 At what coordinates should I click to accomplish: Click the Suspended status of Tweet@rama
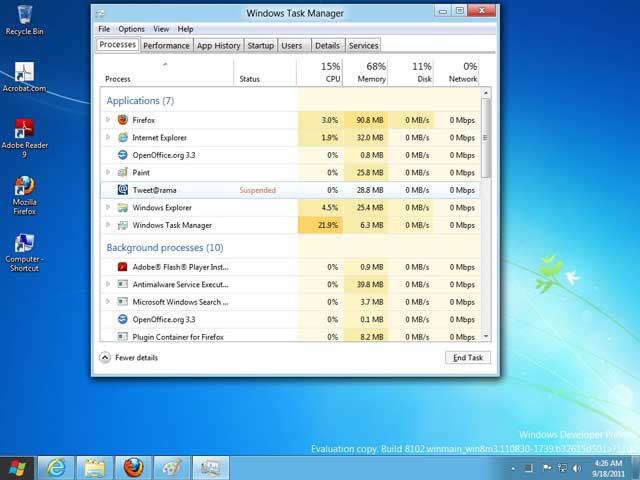point(258,190)
